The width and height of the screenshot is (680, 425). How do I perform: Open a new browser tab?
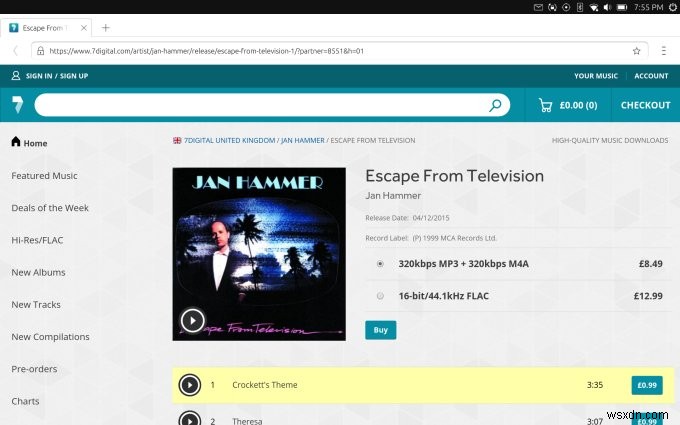point(105,28)
